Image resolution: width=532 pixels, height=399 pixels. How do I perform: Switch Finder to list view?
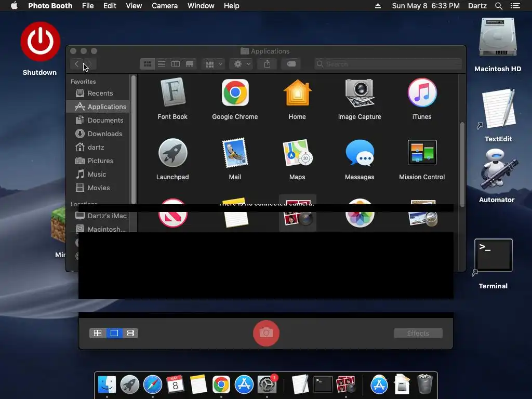coord(162,64)
